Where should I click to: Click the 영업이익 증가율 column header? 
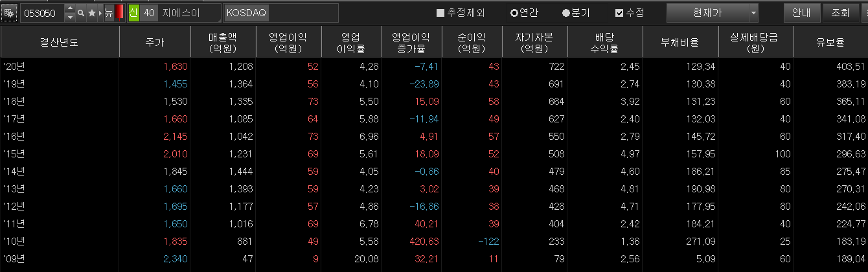[410, 43]
